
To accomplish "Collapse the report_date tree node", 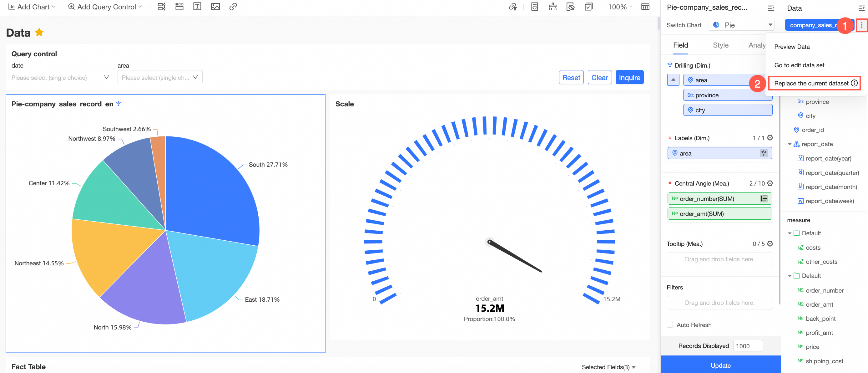I will [790, 144].
